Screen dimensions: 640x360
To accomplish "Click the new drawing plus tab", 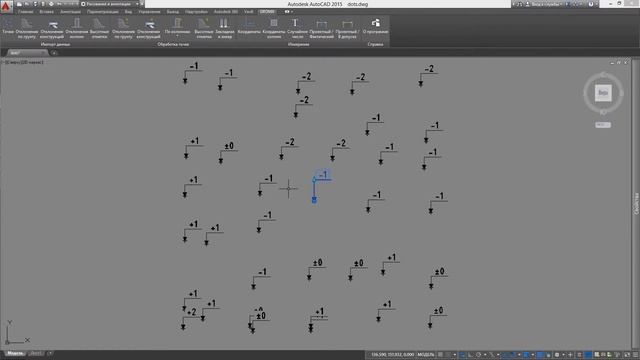I will point(53,53).
